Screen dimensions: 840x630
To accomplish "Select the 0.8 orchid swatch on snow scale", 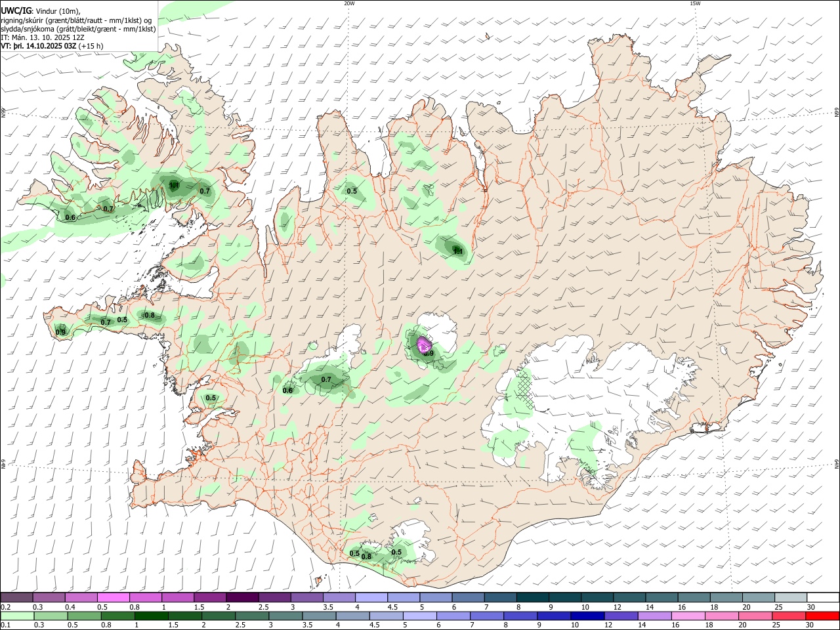I will pyautogui.click(x=146, y=598).
